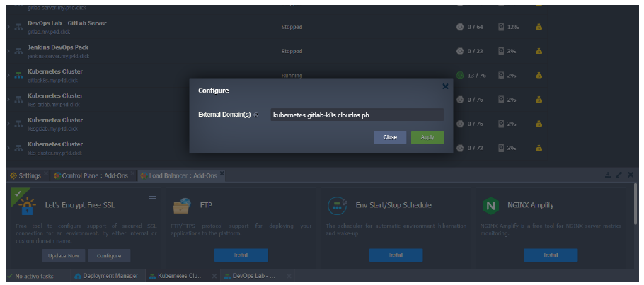Maximize the add-ons panel with expand icon

619,175
